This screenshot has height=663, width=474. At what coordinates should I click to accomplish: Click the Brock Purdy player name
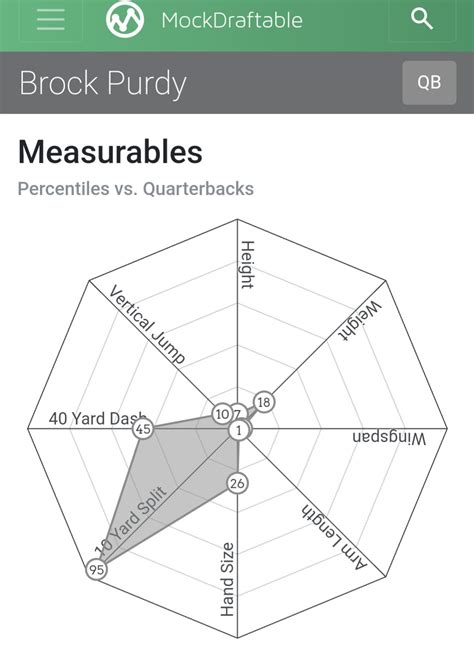click(103, 83)
